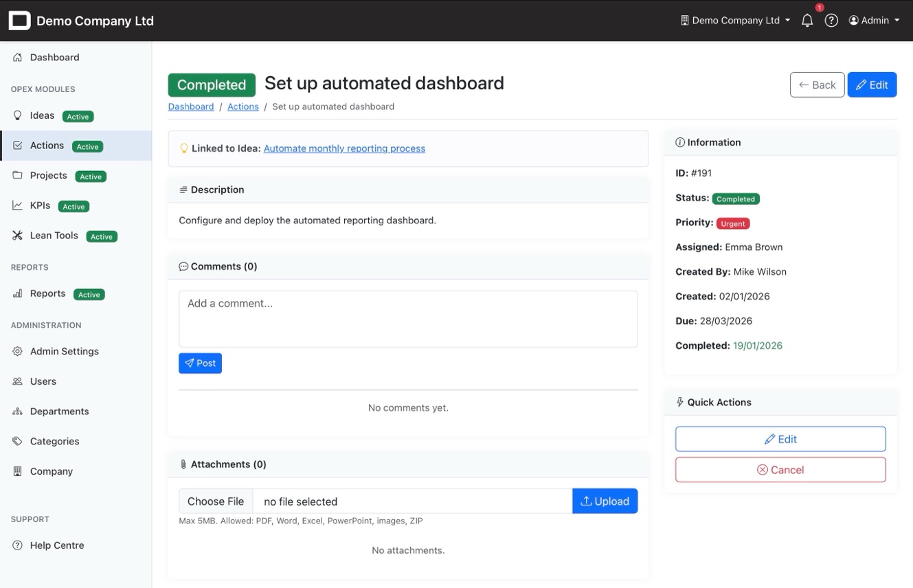The height and width of the screenshot is (588, 913).
Task: Open the Admin user dropdown menu
Action: tap(874, 21)
